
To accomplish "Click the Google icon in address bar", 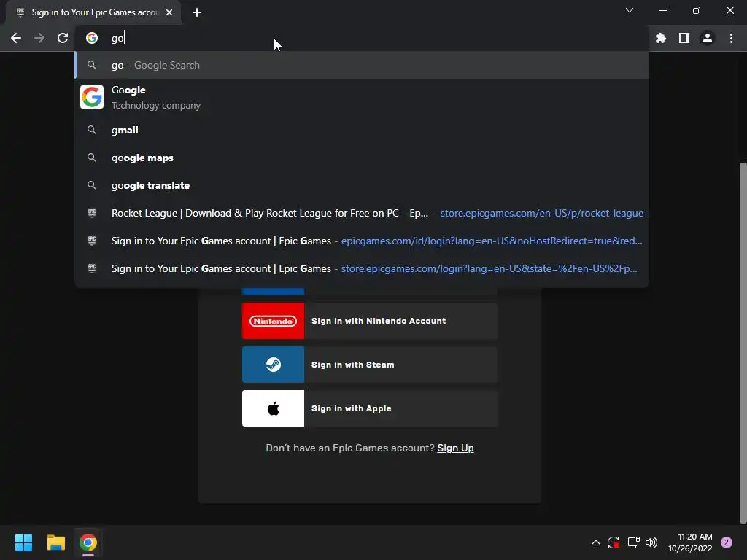I will point(92,38).
